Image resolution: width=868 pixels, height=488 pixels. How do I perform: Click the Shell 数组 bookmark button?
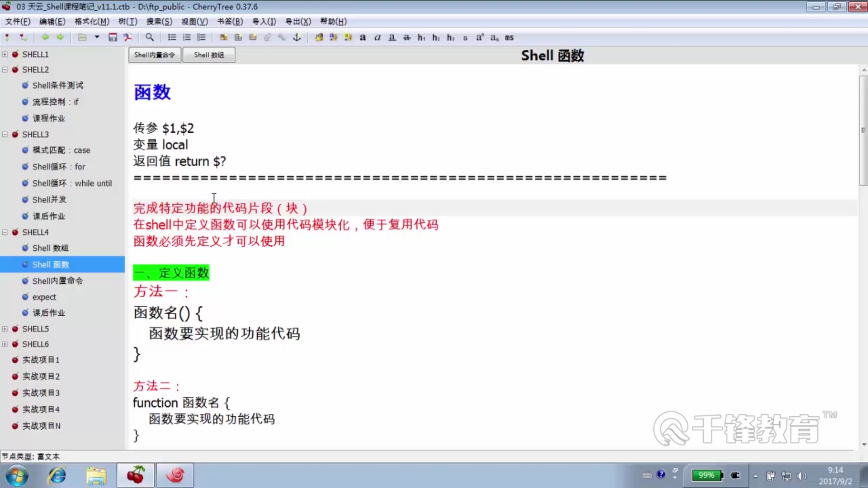208,55
